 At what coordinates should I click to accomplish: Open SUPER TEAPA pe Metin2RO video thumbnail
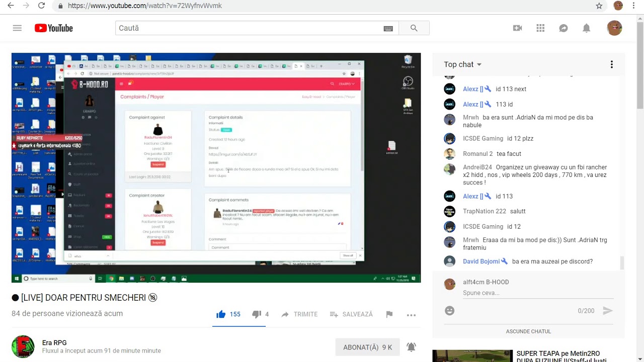pyautogui.click(x=472, y=356)
